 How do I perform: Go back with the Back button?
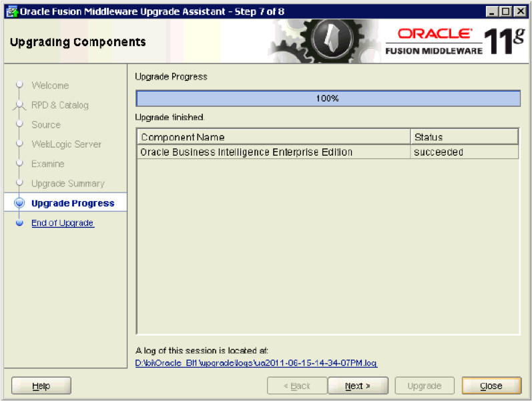point(297,386)
